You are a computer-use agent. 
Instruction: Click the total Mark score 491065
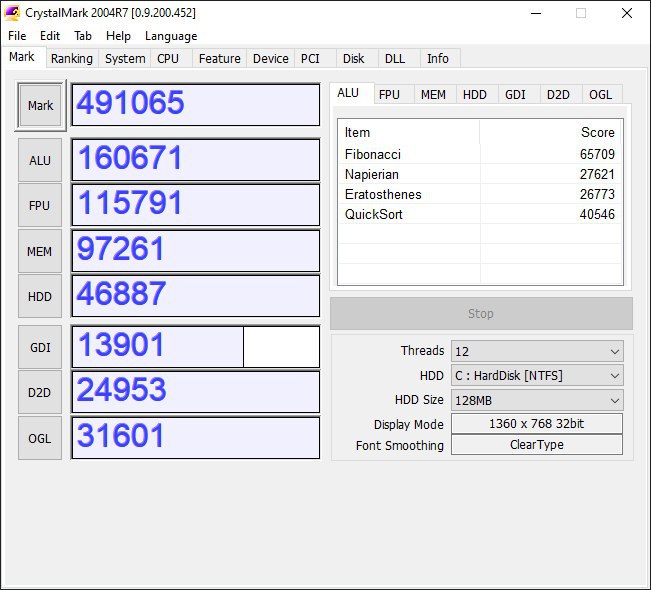click(196, 105)
